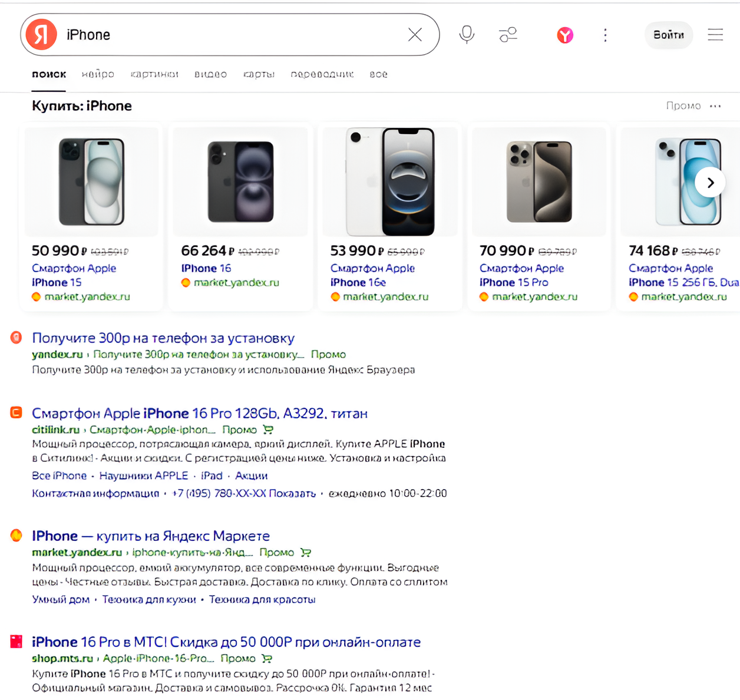Switch to the карты tab
The height and width of the screenshot is (700, 740).
click(x=259, y=74)
